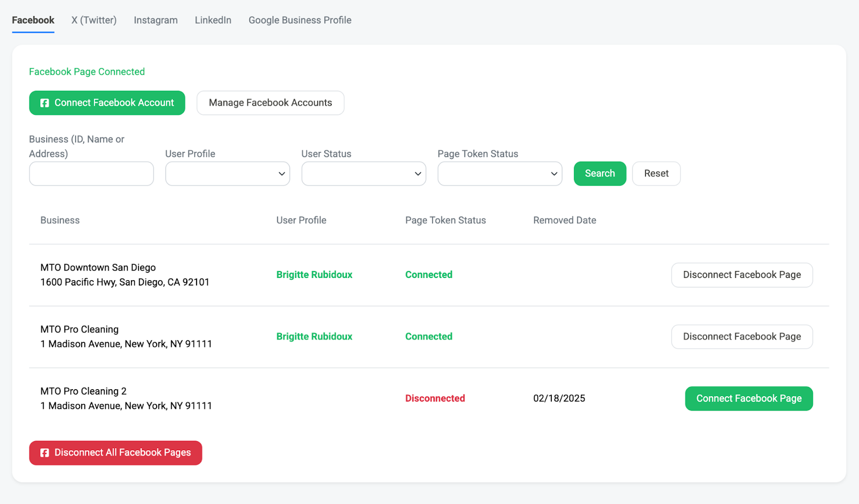Click Connected status for MTO Downtown San Diego
This screenshot has width=859, height=504.
click(x=429, y=275)
